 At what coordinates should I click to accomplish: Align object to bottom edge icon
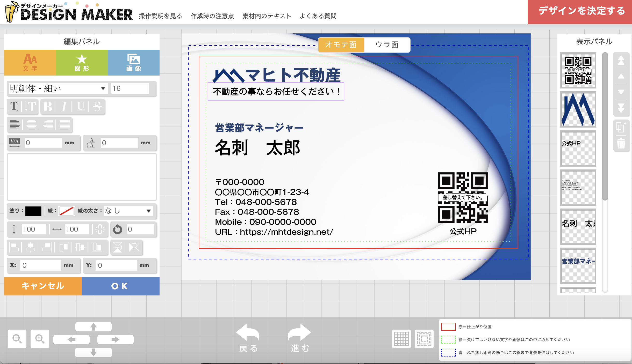(x=97, y=247)
